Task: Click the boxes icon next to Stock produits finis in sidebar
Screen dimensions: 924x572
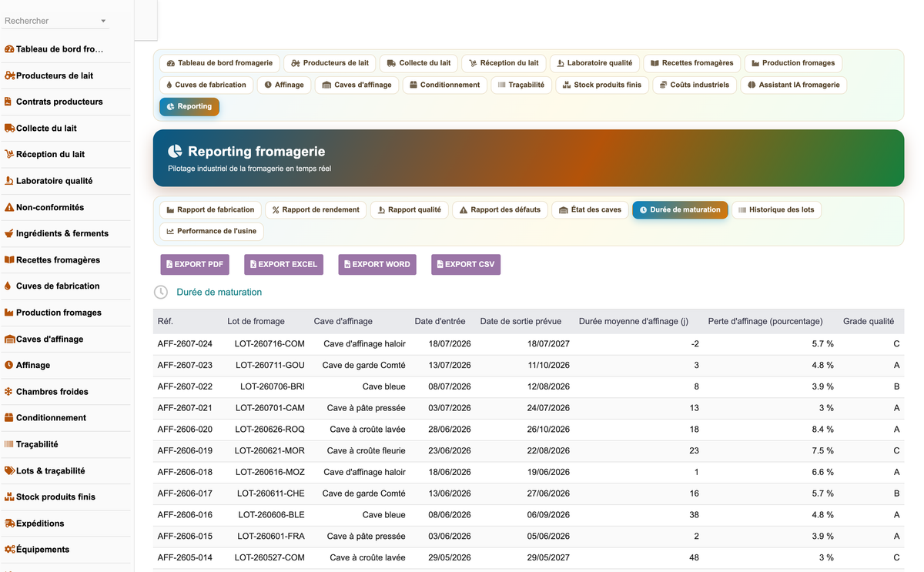Action: pos(9,497)
